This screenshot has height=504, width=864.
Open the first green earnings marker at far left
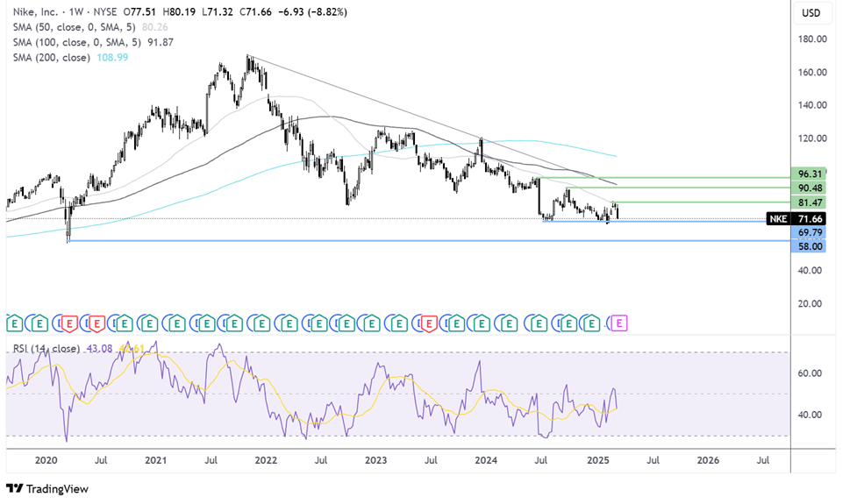tap(15, 323)
